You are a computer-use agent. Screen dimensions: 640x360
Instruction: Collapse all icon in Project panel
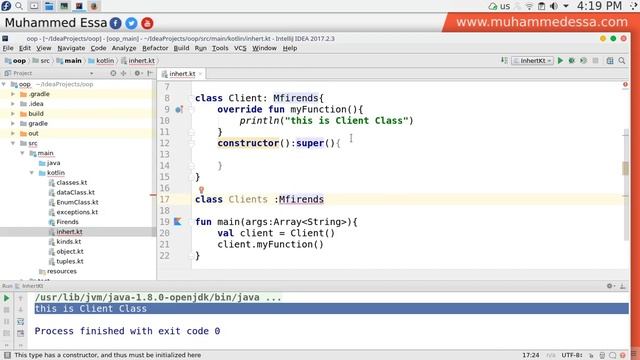point(123,73)
